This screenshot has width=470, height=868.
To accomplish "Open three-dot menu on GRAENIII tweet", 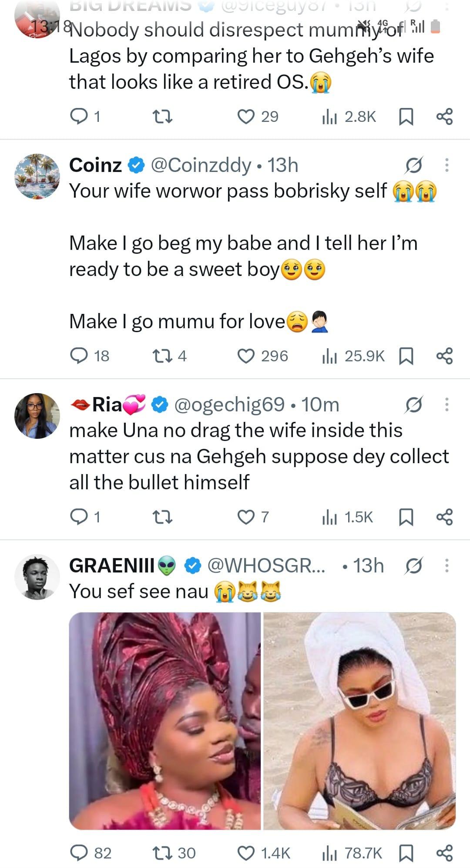I will tap(446, 566).
